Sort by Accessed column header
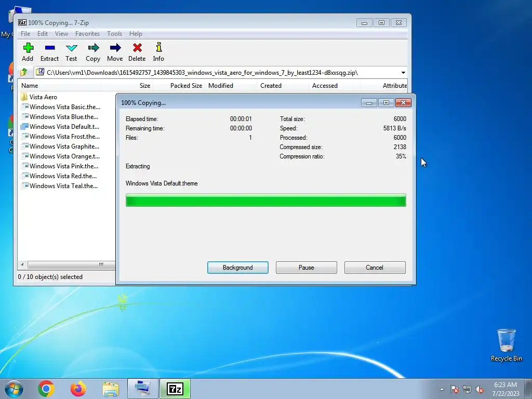This screenshot has height=399, width=532. 335,86
